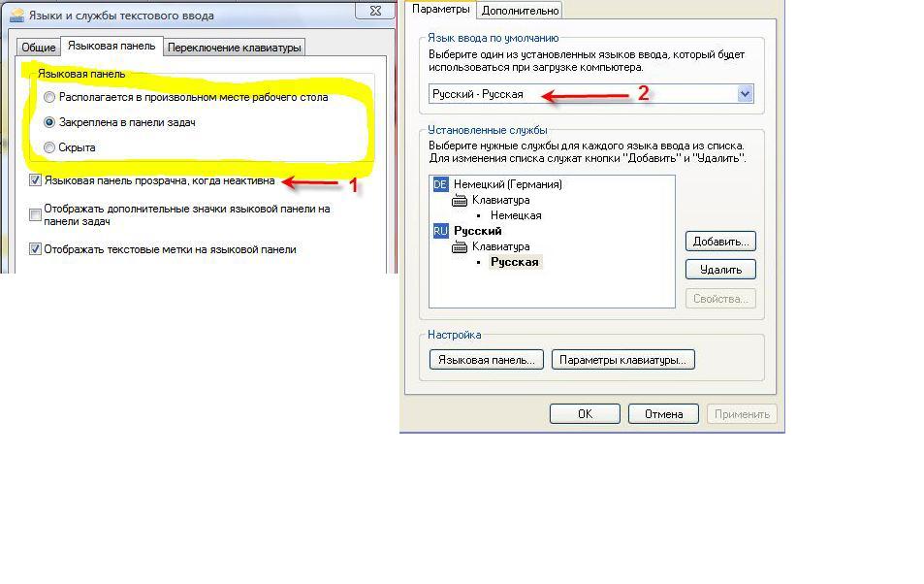The height and width of the screenshot is (584, 924).
Task: Close the Языки и службы dialog
Action: (375, 11)
